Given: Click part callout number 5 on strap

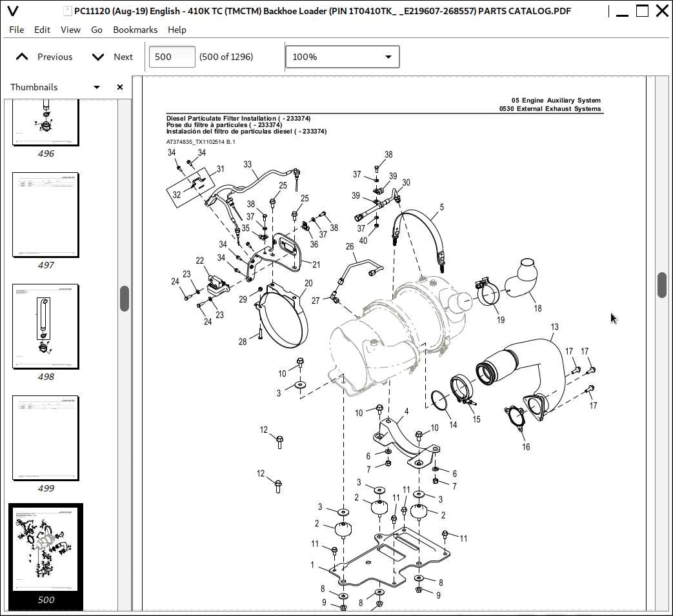Looking at the screenshot, I should pos(441,207).
